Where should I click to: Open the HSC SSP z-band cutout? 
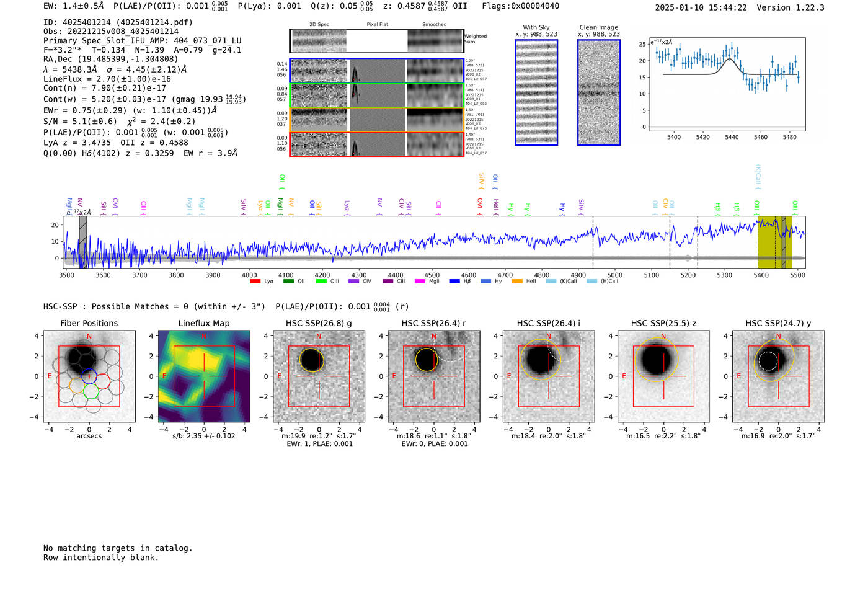pos(663,376)
